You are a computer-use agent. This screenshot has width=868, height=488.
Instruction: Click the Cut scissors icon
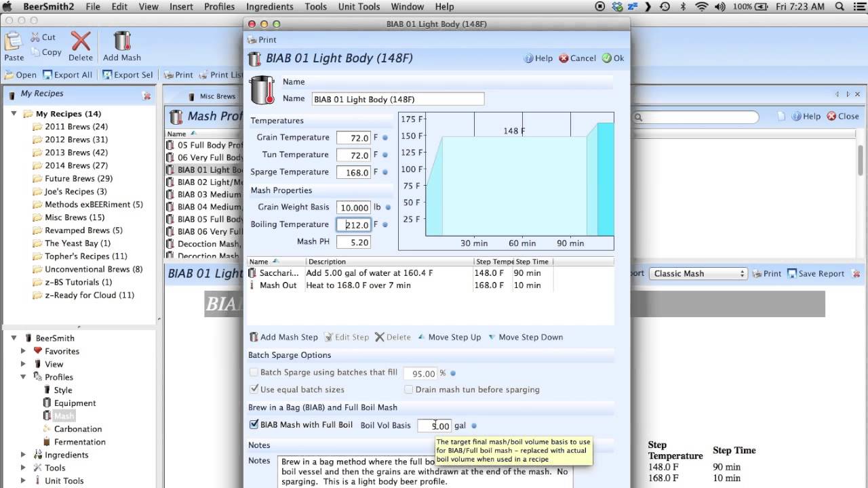coord(35,37)
